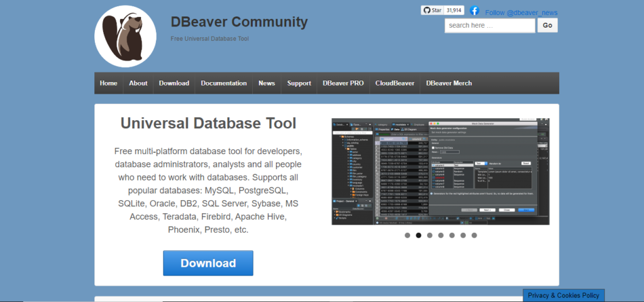Follow @dbeaver_news link
Image resolution: width=644 pixels, height=302 pixels.
coord(521,13)
